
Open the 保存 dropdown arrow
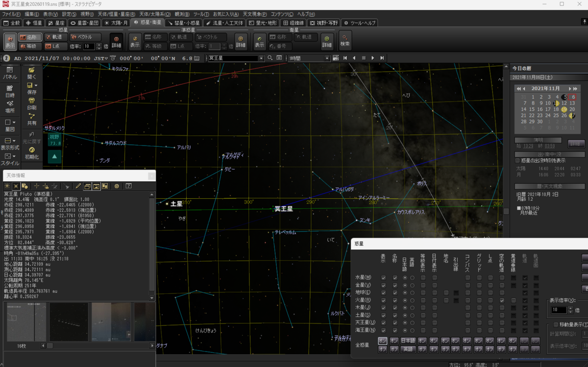[37, 85]
